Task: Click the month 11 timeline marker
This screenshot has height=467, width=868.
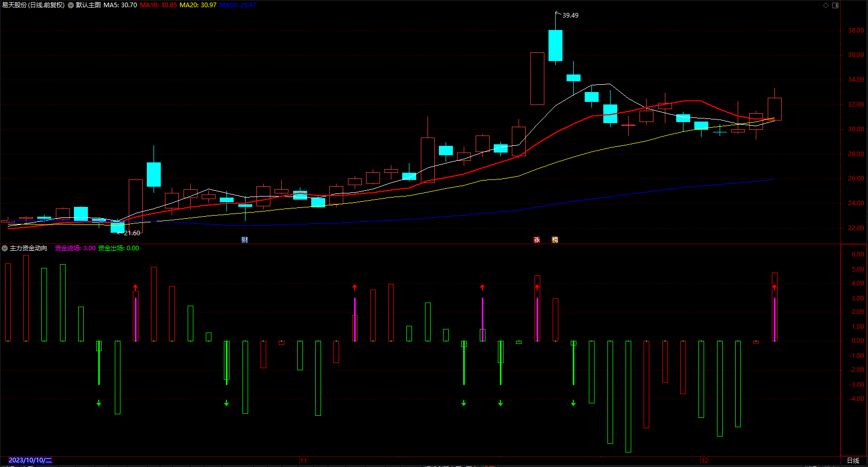Action: [303, 460]
